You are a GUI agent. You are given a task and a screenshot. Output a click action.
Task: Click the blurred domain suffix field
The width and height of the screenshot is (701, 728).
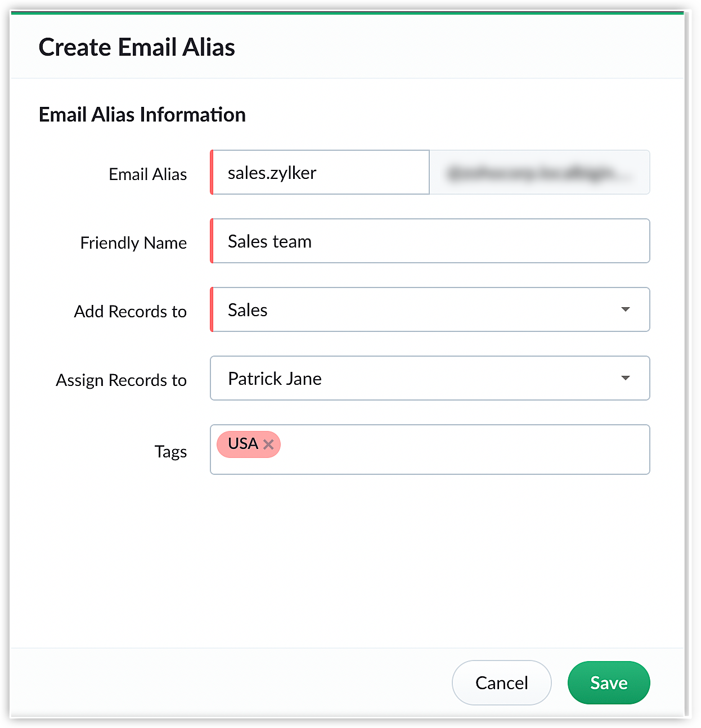tap(540, 172)
